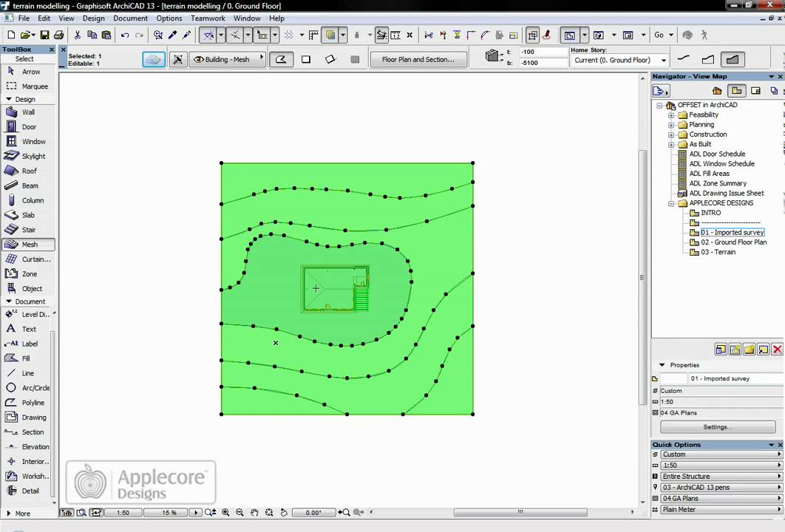Pick the Curtain Wall tool

point(27,259)
